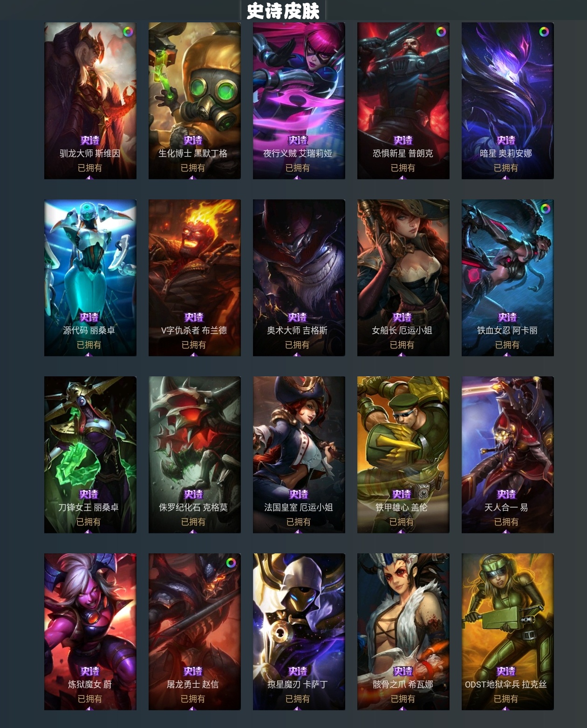Select the 掠星魔刃 卡萨丁 skin card
This screenshot has width=587, height=728.
pyautogui.click(x=299, y=632)
